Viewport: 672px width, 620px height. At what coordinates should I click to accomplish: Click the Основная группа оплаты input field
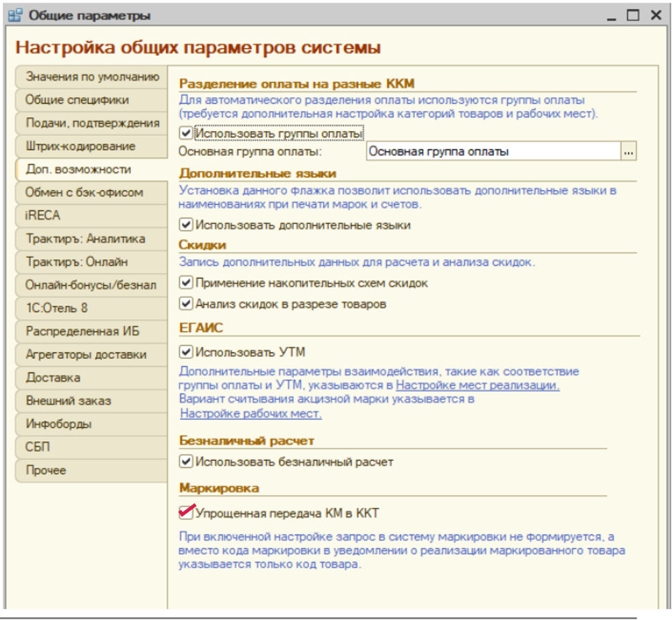(492, 152)
